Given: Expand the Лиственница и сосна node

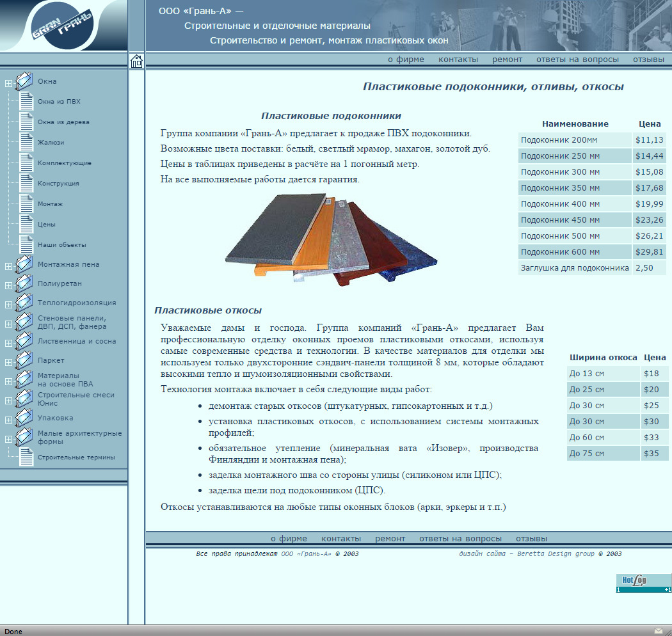Looking at the screenshot, I should coord(8,344).
